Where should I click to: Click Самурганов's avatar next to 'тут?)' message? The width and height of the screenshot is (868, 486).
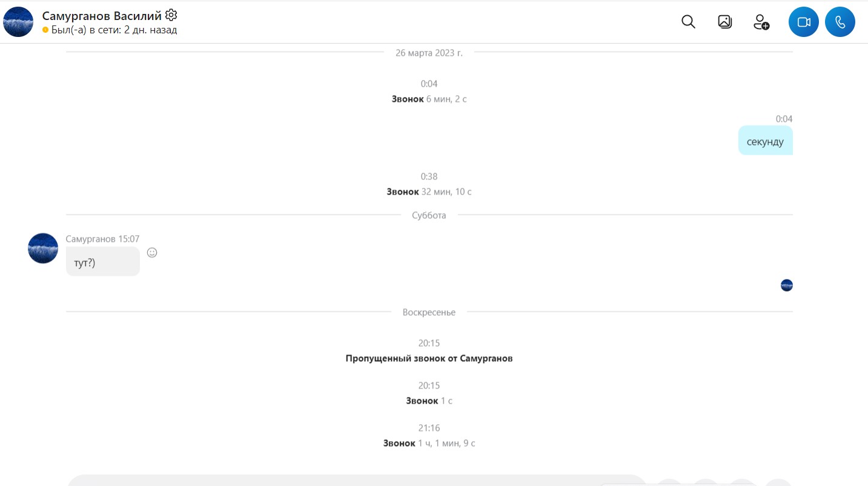43,248
